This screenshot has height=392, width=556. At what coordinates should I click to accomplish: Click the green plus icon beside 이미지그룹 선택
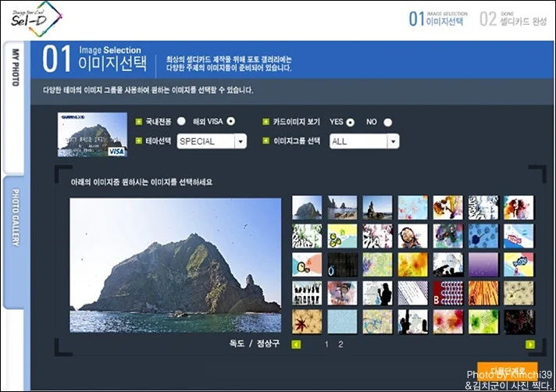[x=266, y=141]
